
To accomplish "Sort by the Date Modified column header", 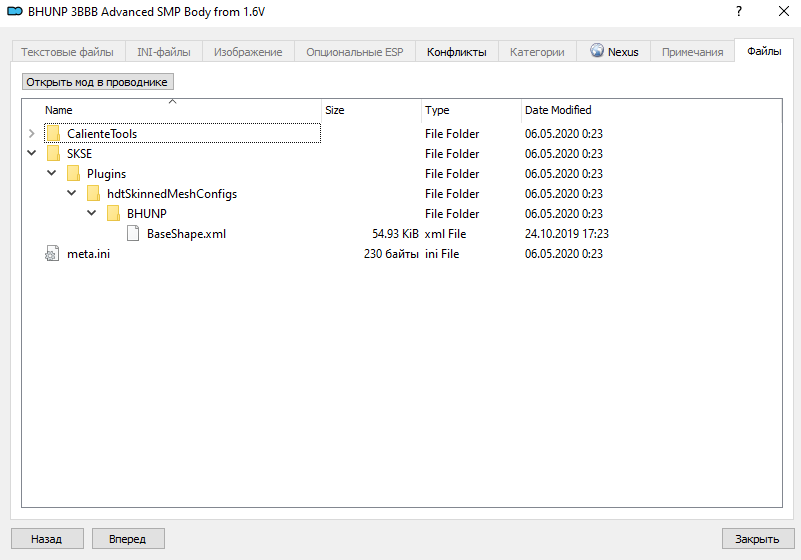I will click(x=558, y=110).
